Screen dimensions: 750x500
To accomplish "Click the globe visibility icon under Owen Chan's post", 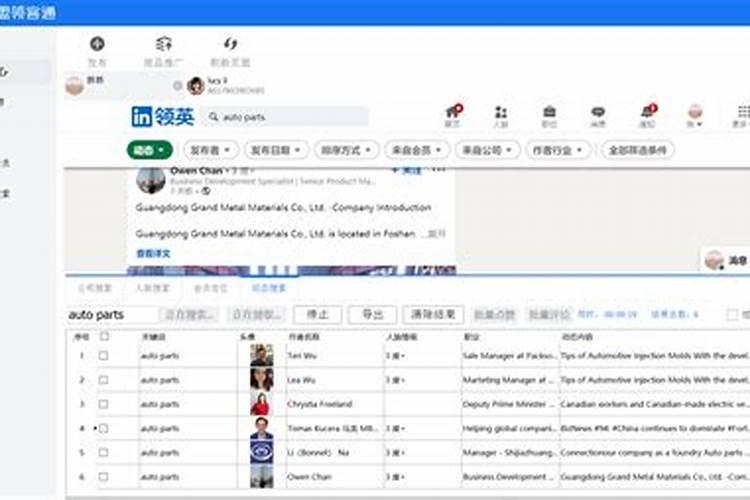I will 206,191.
